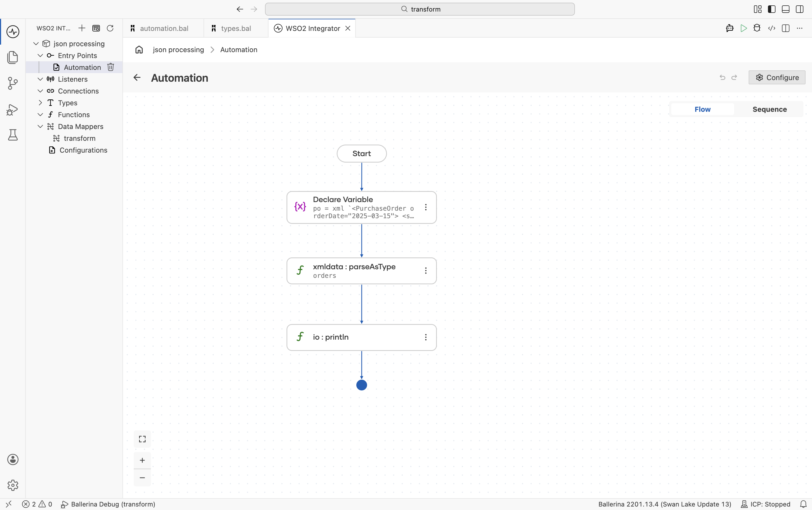The width and height of the screenshot is (812, 510).
Task: Switch diagram view to Flow
Action: click(x=702, y=109)
